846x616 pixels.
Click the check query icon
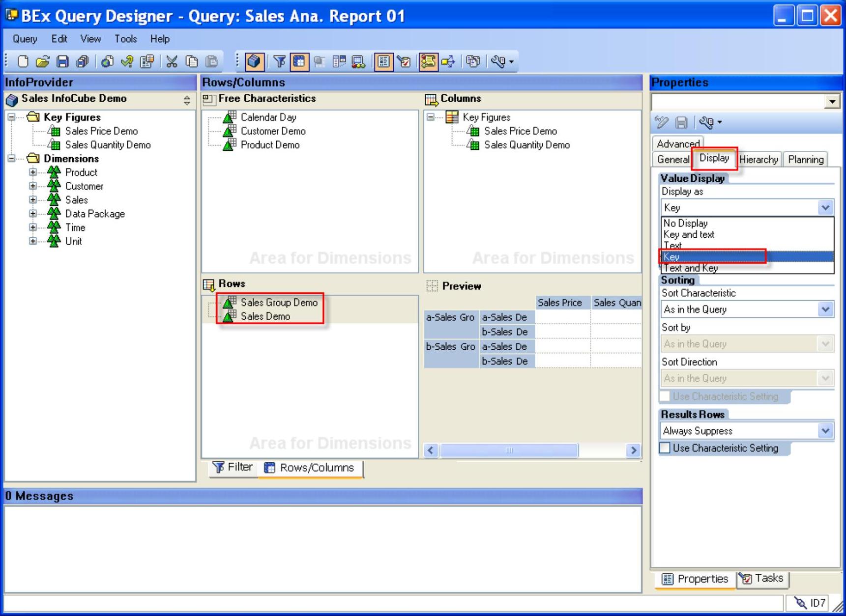(127, 61)
